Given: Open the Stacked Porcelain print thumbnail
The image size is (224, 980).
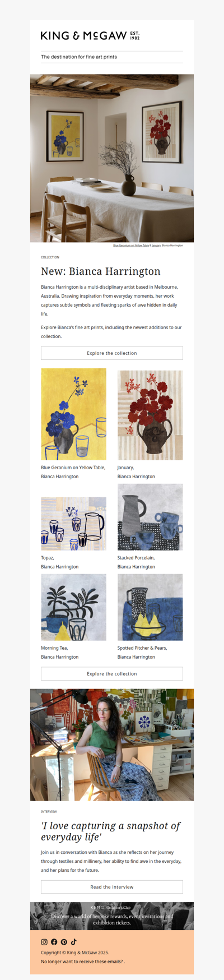Looking at the screenshot, I should pos(150,517).
